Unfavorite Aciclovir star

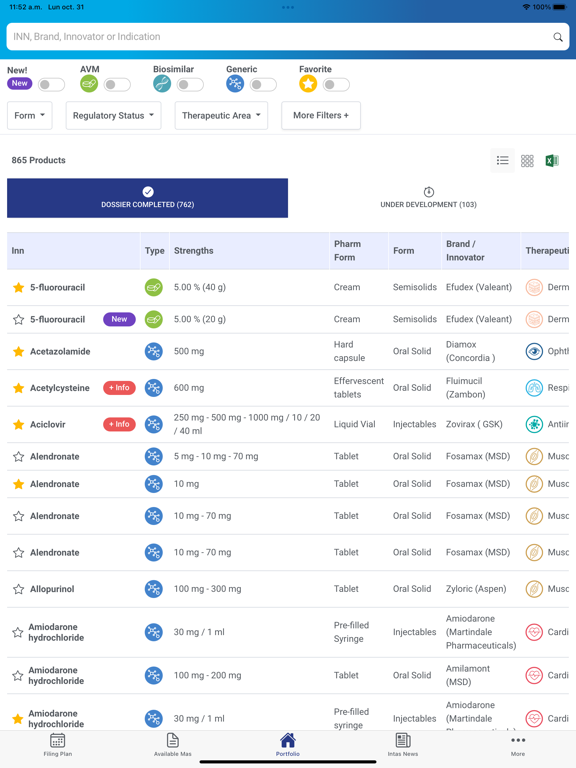(x=19, y=424)
